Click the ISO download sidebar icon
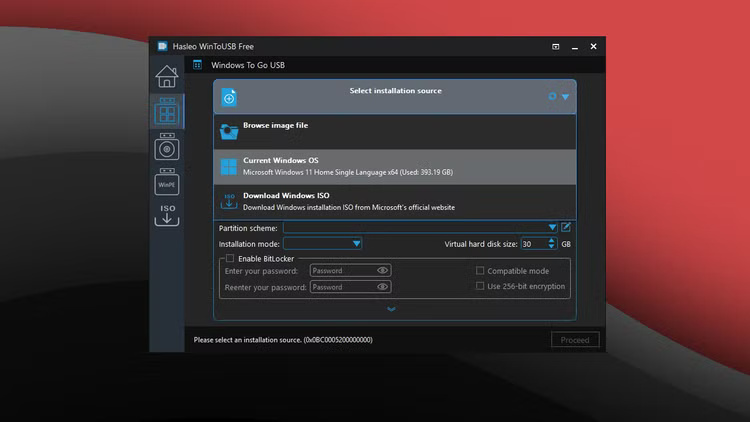 167,215
